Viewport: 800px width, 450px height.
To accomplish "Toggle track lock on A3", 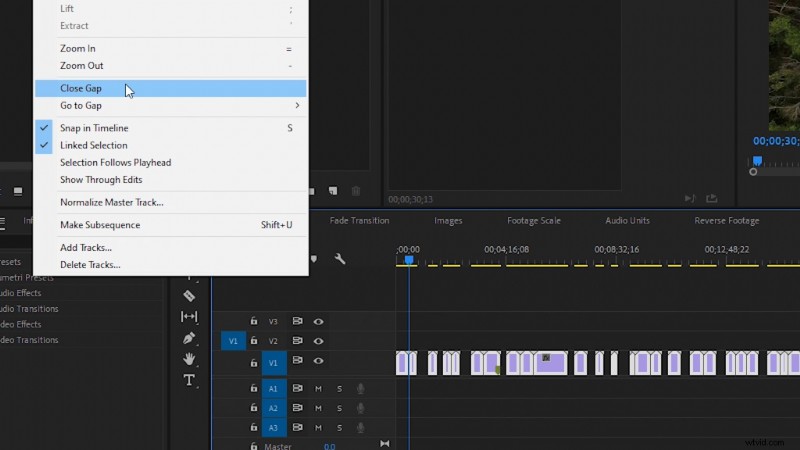I will coord(254,427).
